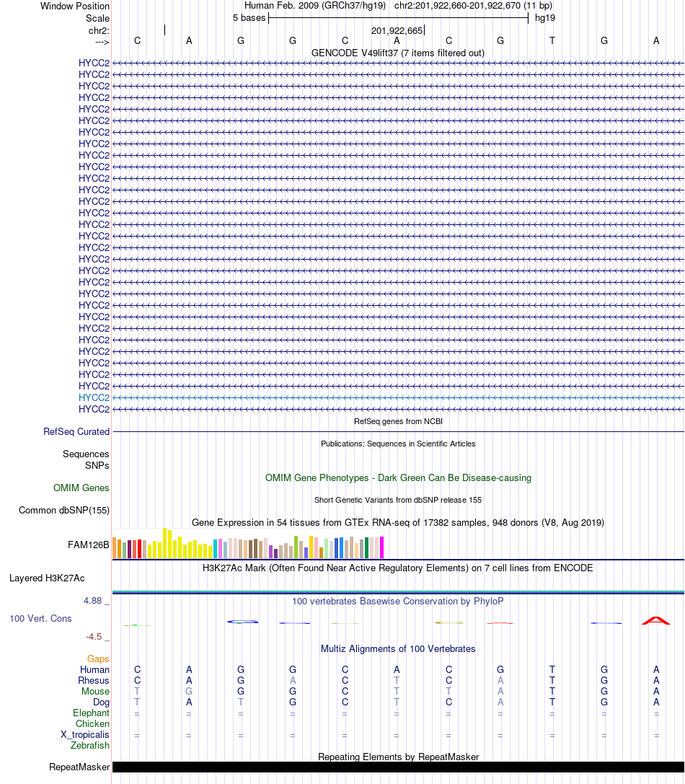Image resolution: width=685 pixels, height=784 pixels.
Task: Click the SNPs track label
Action: [x=97, y=465]
